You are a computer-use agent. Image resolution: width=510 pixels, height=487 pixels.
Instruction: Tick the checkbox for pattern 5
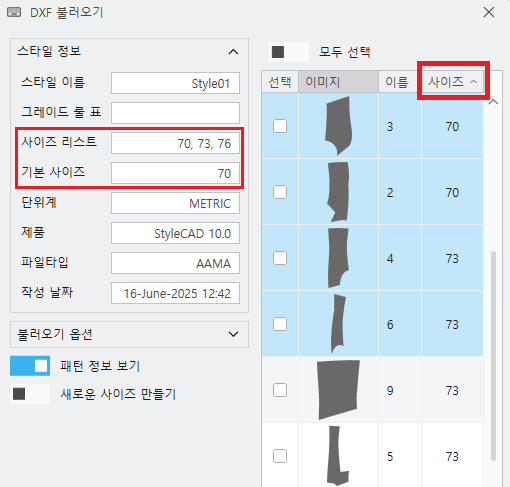(x=280, y=456)
